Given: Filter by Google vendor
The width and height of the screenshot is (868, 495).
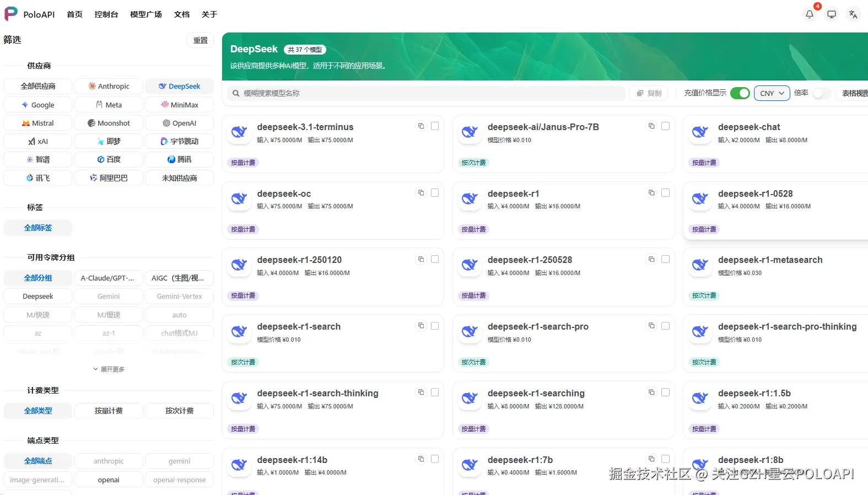Looking at the screenshot, I should click(38, 105).
